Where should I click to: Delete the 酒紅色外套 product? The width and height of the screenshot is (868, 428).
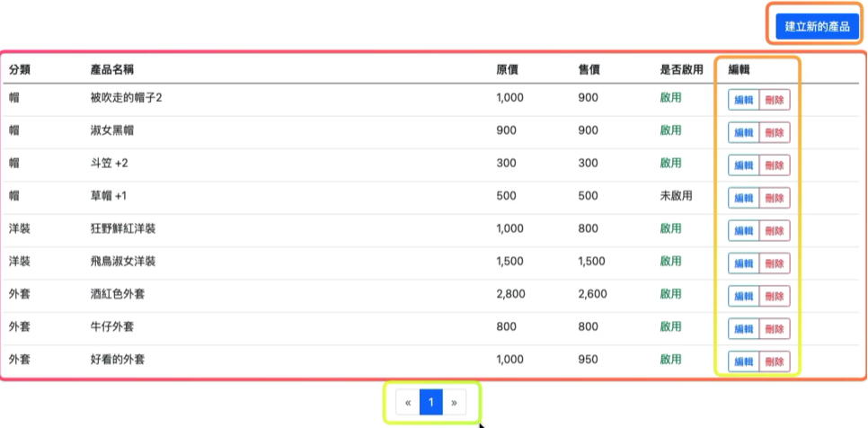[x=775, y=296]
